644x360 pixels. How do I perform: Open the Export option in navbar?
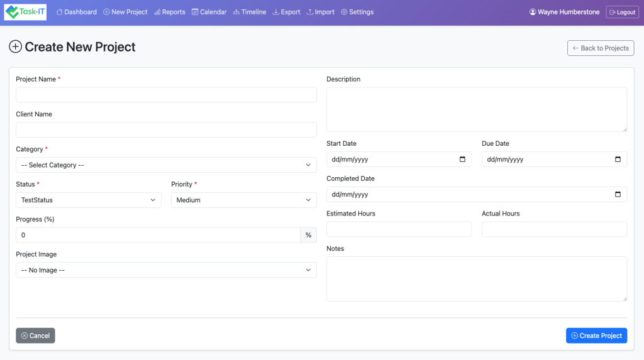coord(286,12)
